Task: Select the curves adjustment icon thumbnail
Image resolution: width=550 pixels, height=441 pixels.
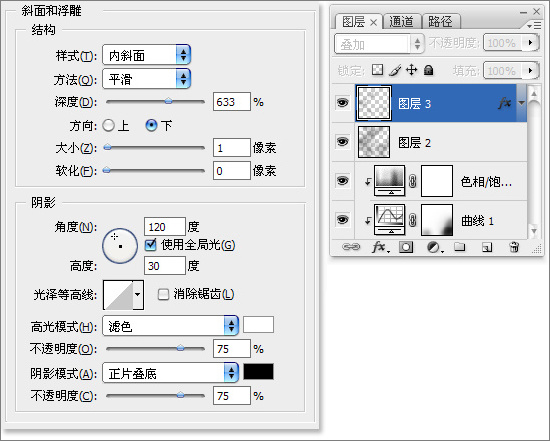Action: (x=389, y=220)
